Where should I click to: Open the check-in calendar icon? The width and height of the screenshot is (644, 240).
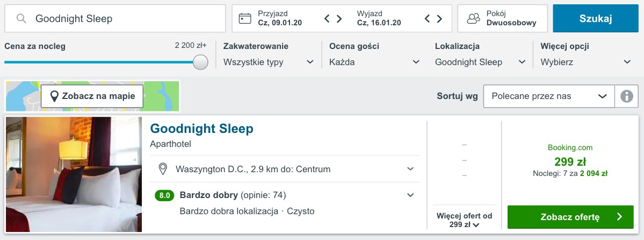pos(245,18)
